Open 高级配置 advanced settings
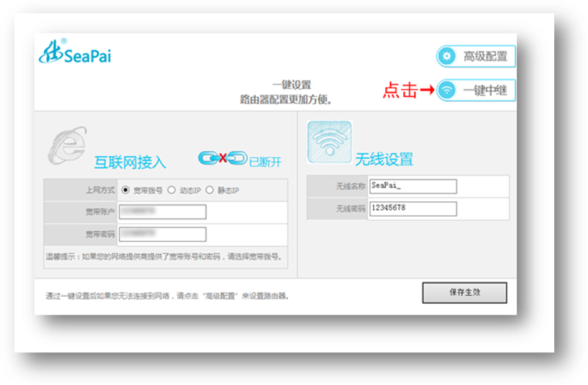This screenshot has width=588, height=385. (x=476, y=56)
